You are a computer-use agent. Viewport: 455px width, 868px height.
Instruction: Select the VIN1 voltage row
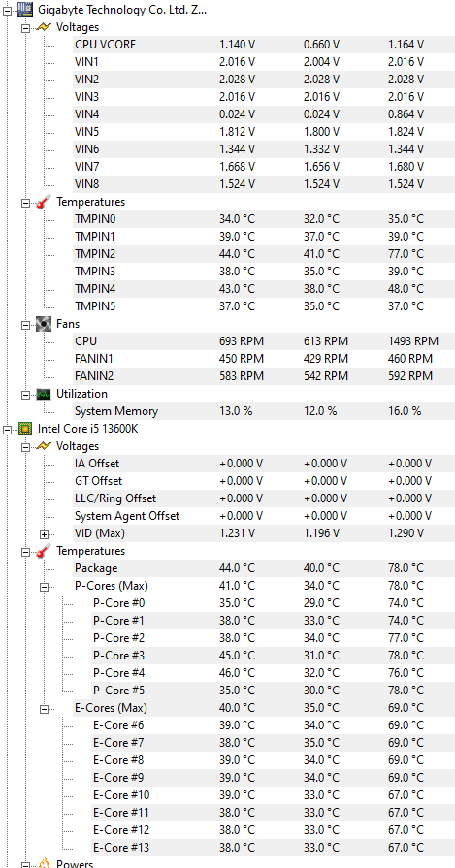[263, 61]
